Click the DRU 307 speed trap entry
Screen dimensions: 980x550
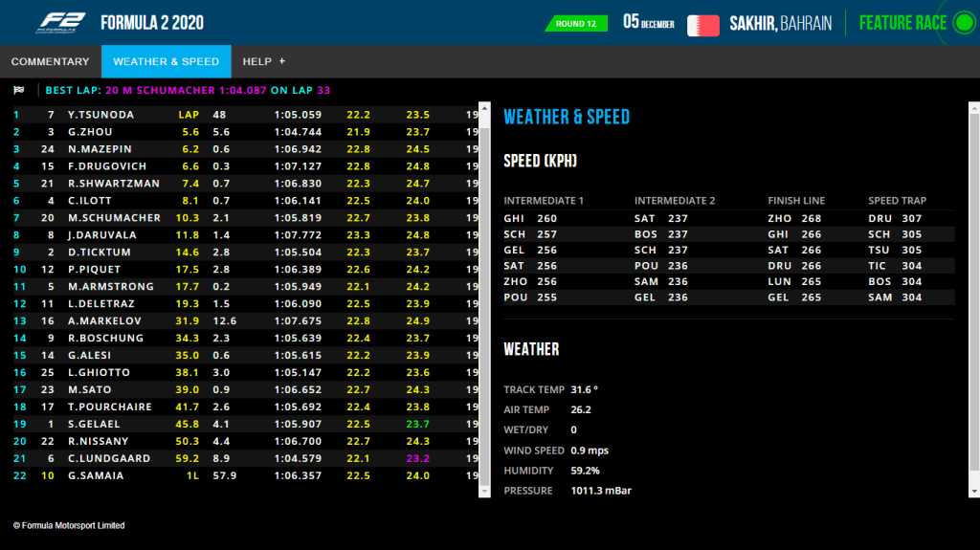coord(895,219)
